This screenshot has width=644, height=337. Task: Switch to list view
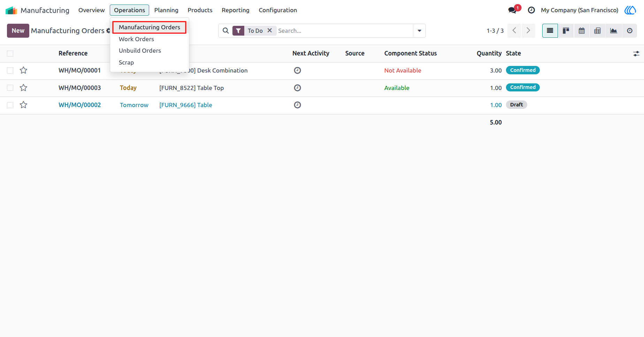coord(550,31)
